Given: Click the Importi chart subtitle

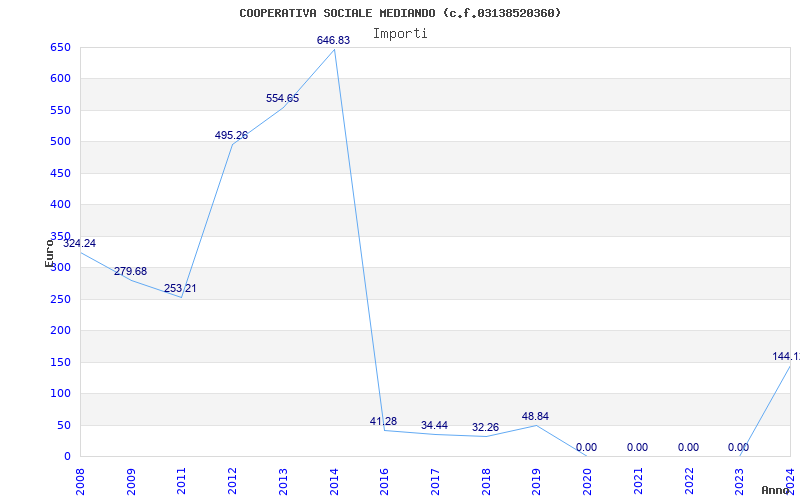Looking at the screenshot, I should click(400, 34).
